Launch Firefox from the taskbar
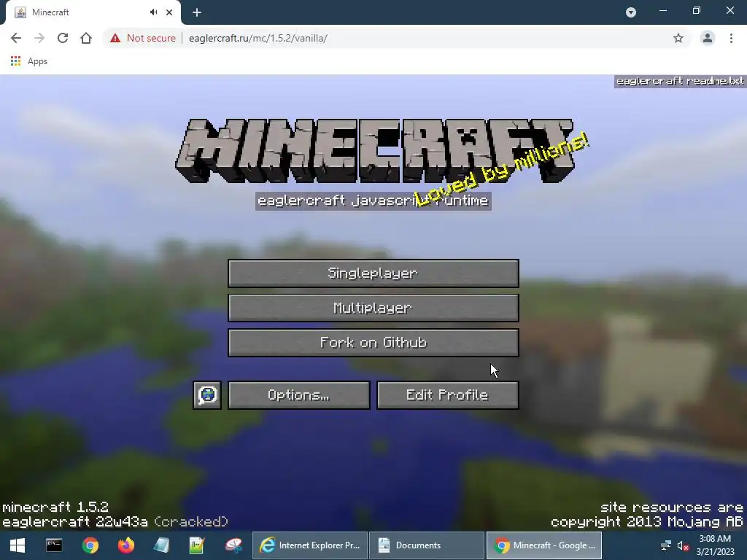The width and height of the screenshot is (747, 560). [126, 545]
